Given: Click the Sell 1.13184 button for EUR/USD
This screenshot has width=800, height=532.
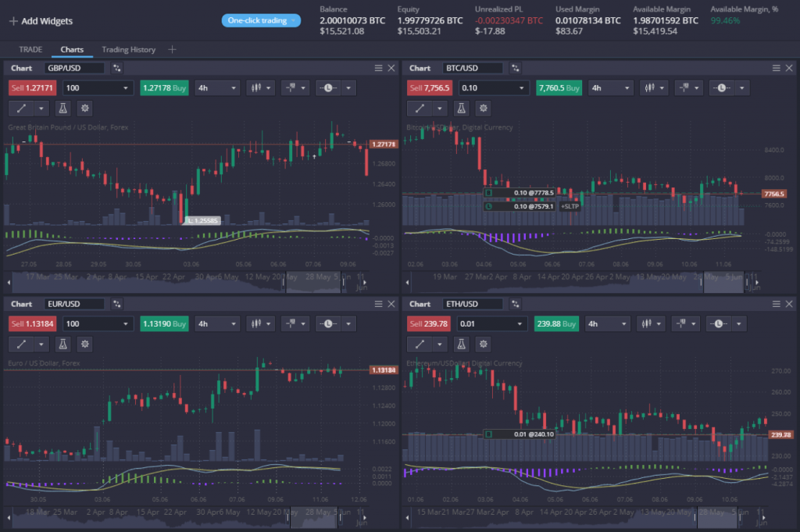Looking at the screenshot, I should coord(33,323).
